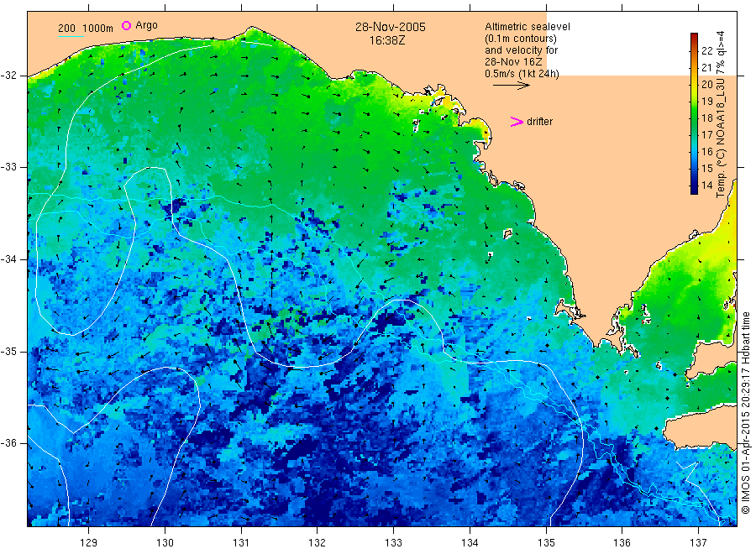Click the temperature color bar
This screenshot has width=756, height=554.
pyautogui.click(x=694, y=113)
